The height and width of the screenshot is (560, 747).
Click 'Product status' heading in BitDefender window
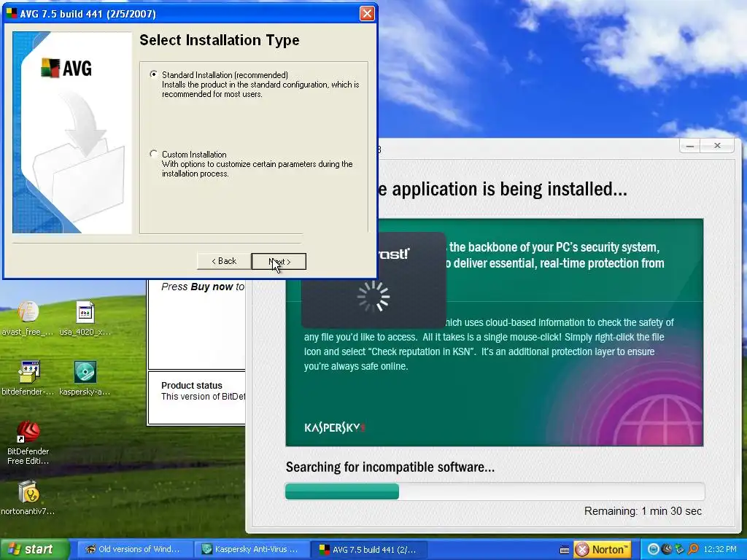192,385
